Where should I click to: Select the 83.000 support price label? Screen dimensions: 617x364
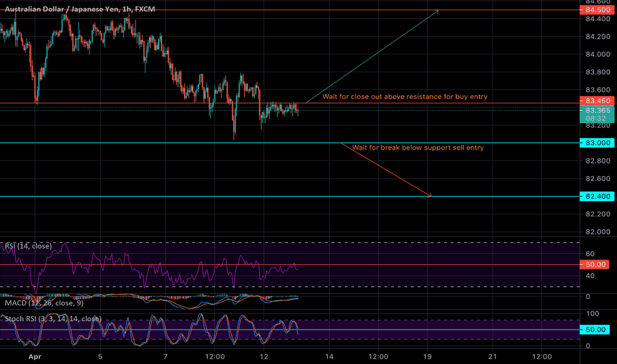tap(597, 143)
